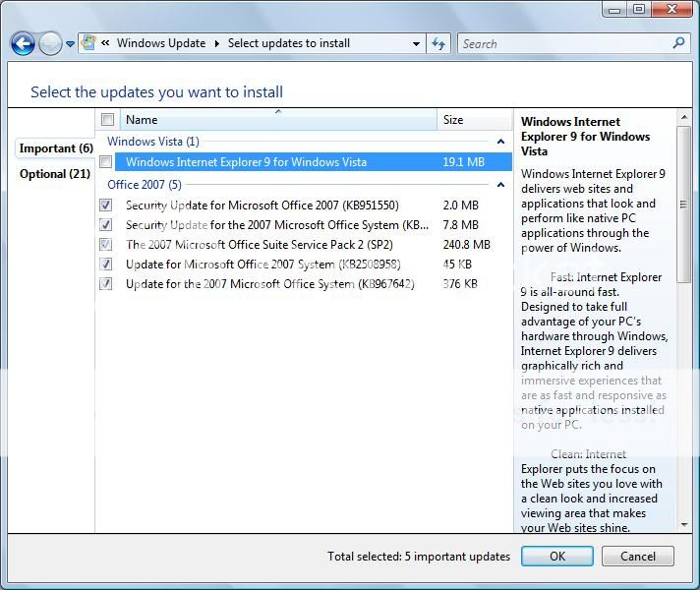This screenshot has width=700, height=590.
Task: Click OK to confirm selected updates
Action: point(556,557)
